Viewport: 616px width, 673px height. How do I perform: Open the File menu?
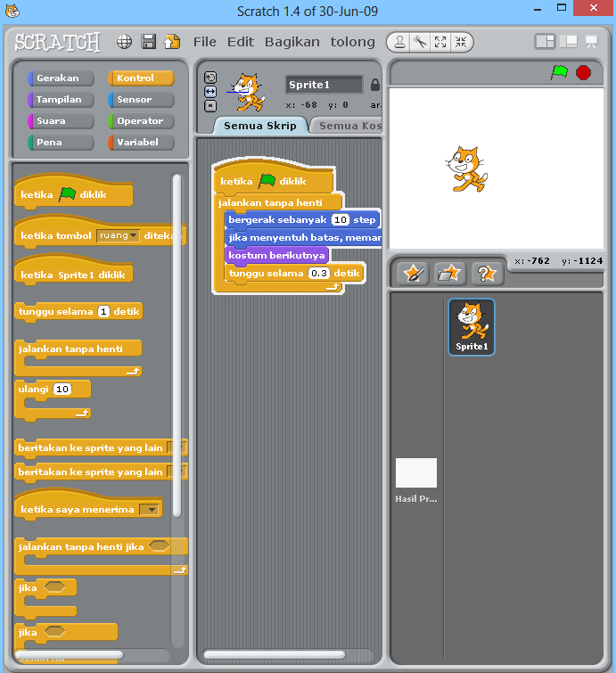tap(205, 42)
